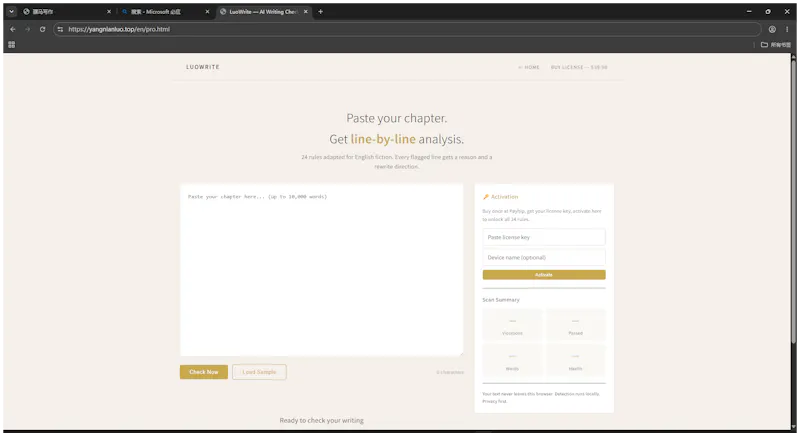Open the browser three-dot menu
The image size is (800, 433).
click(x=787, y=30)
